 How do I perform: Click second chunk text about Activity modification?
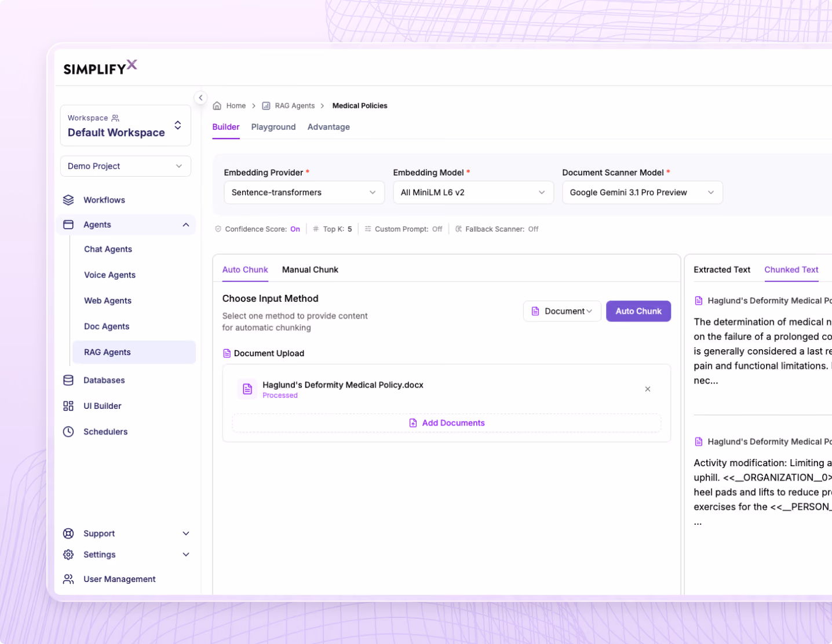(763, 492)
